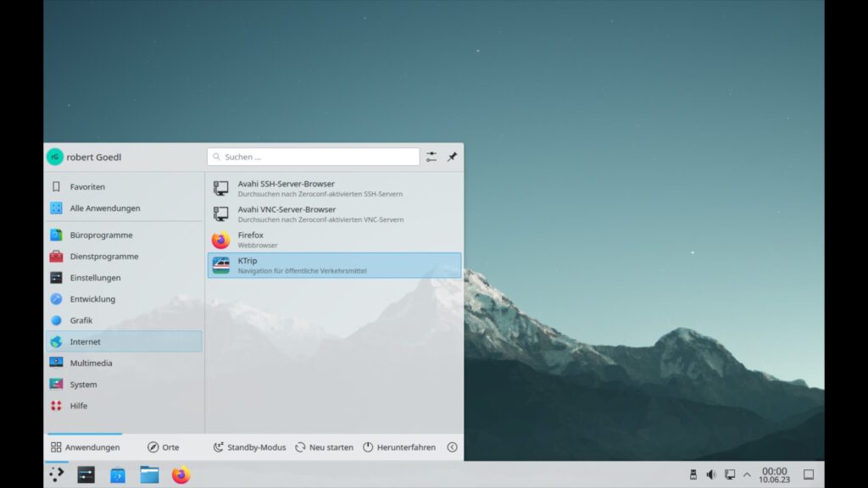This screenshot has width=868, height=488.
Task: Select the Hilfe category
Action: (x=125, y=406)
